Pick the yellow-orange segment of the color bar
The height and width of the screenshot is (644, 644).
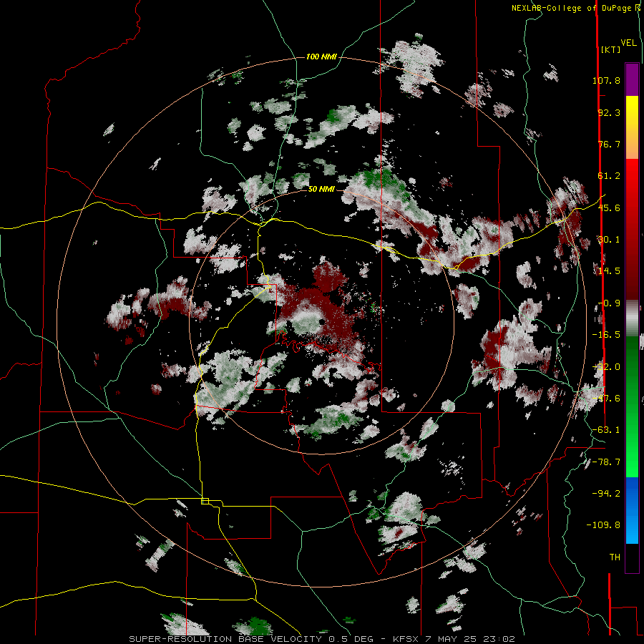(632, 127)
